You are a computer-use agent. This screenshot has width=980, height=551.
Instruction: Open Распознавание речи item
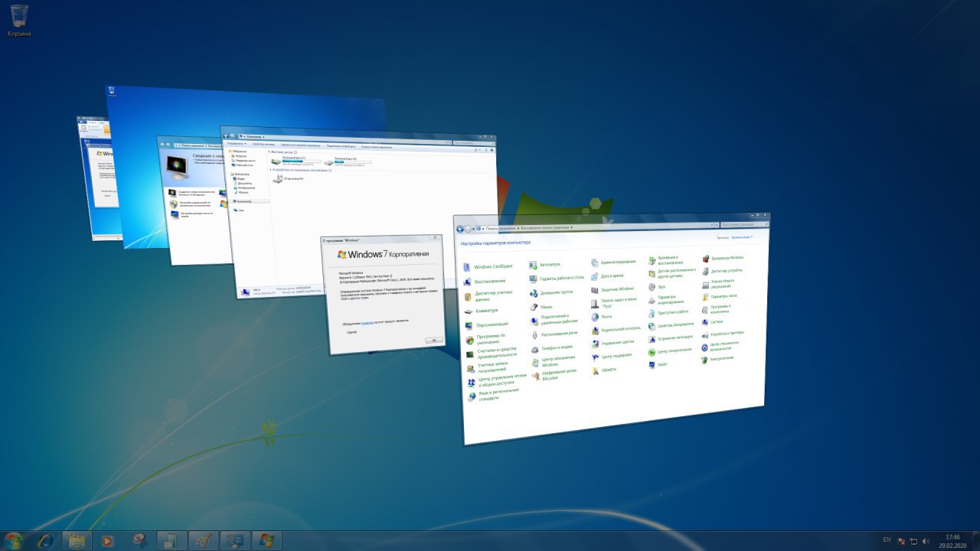coord(554,334)
